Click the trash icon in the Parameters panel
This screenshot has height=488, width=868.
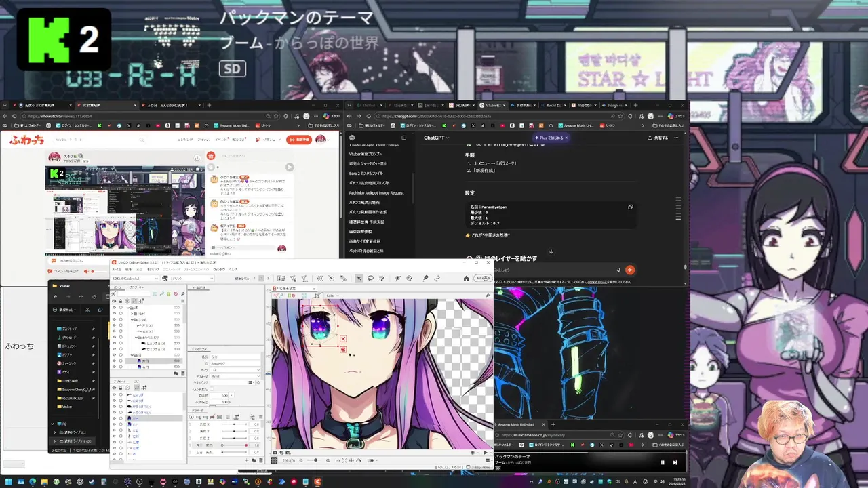pyautogui.click(x=260, y=460)
